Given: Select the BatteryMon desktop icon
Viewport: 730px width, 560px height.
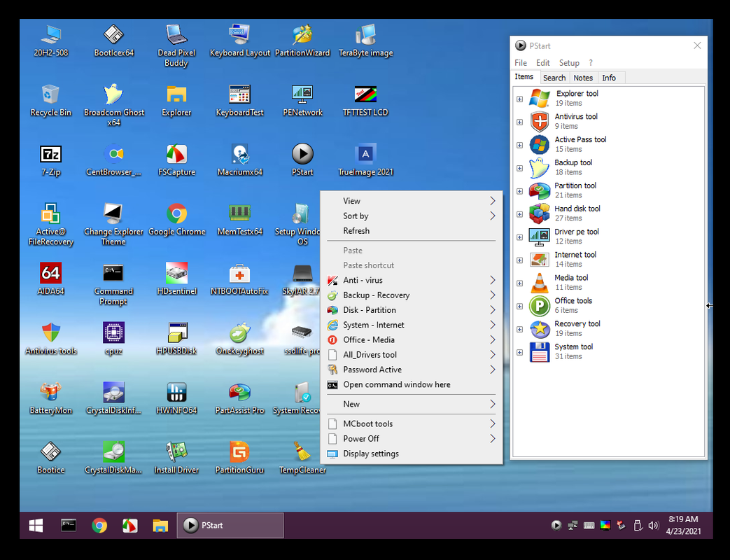Looking at the screenshot, I should [x=51, y=398].
